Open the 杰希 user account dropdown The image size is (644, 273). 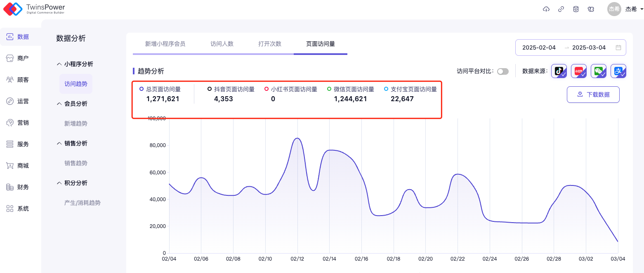pos(625,9)
